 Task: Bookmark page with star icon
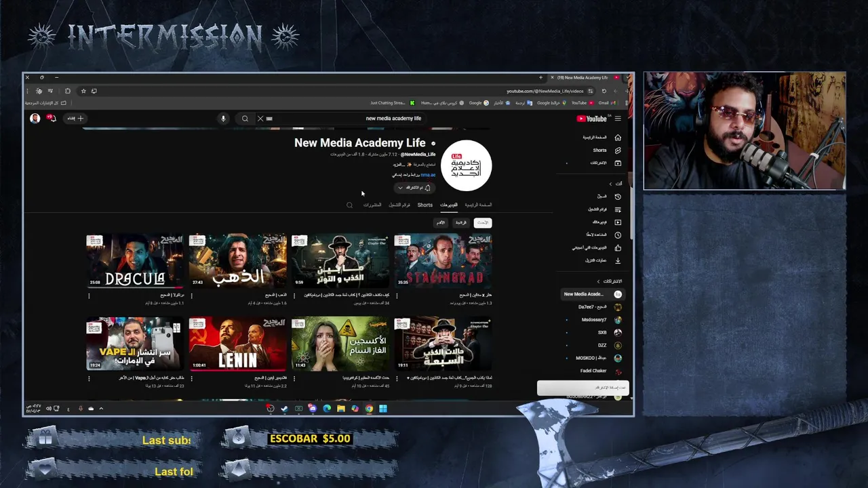(x=83, y=91)
